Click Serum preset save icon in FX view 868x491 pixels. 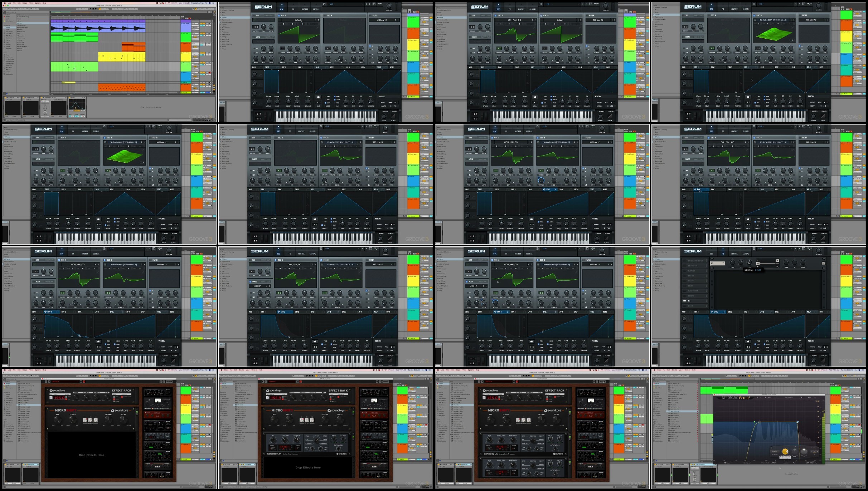tap(754, 249)
